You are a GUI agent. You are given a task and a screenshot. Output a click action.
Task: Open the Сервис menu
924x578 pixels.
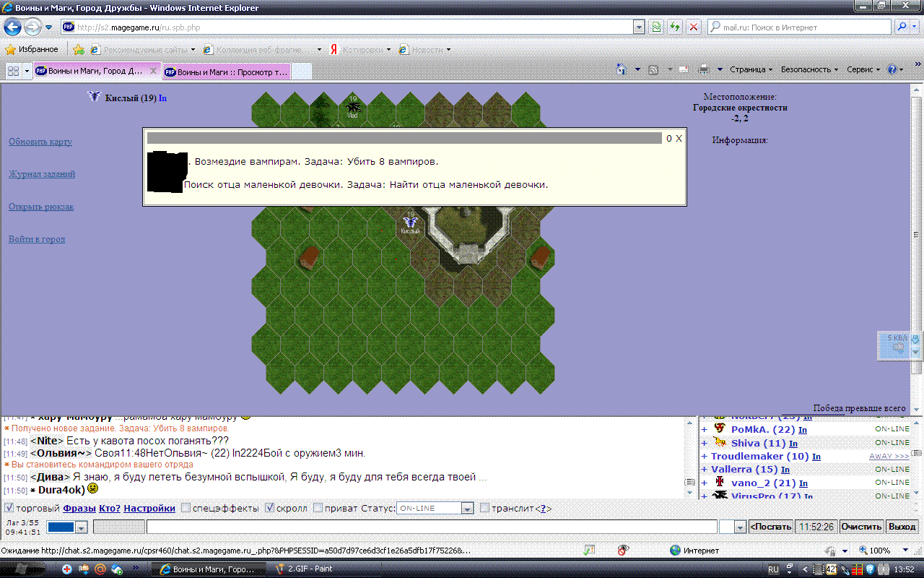tap(863, 70)
